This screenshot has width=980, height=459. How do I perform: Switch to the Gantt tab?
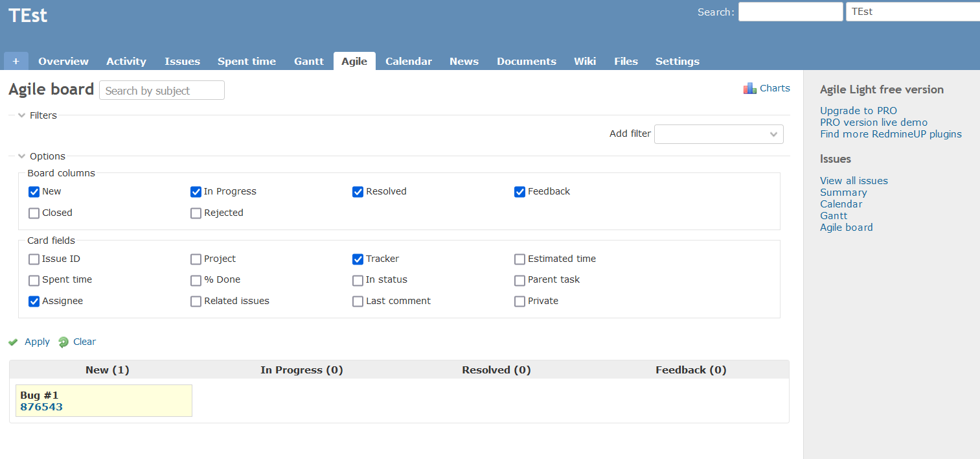pyautogui.click(x=308, y=62)
